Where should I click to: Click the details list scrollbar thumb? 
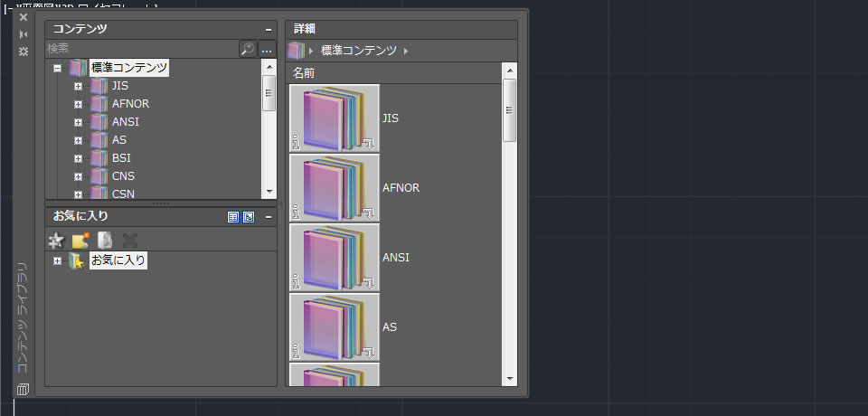(x=509, y=109)
